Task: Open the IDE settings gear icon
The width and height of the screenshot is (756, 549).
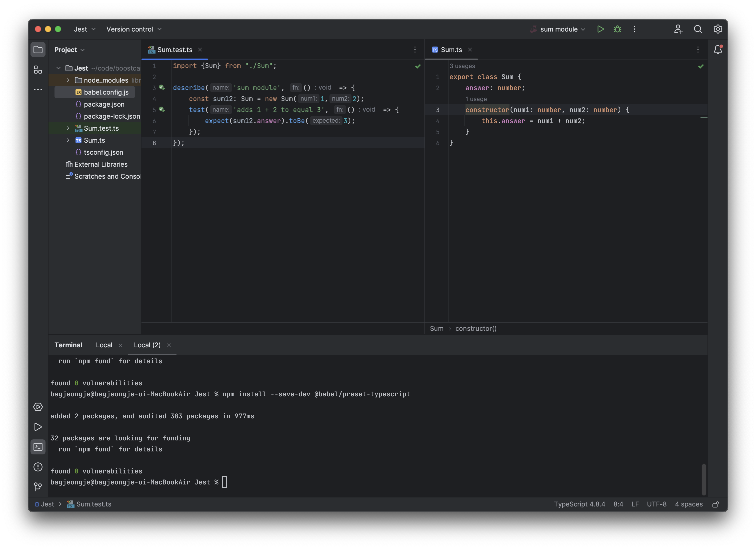Action: click(718, 29)
